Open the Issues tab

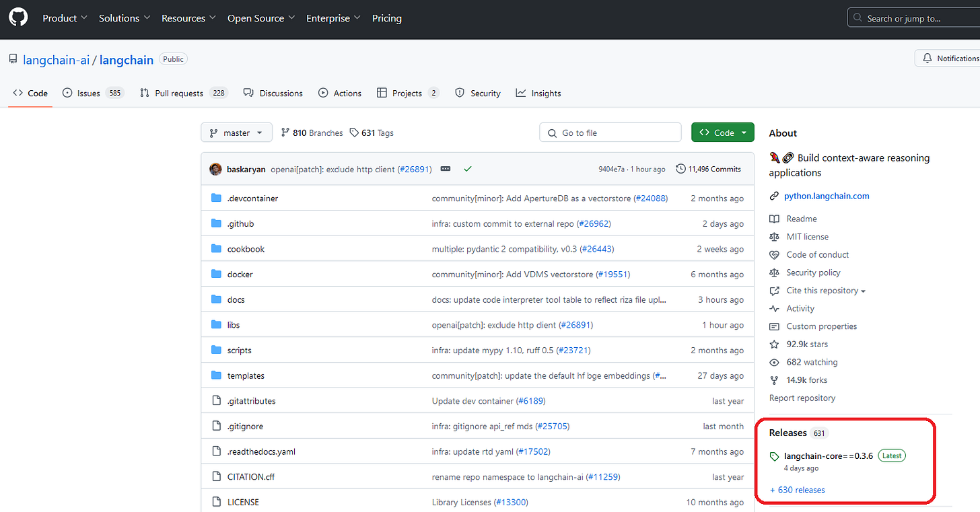pyautogui.click(x=93, y=94)
